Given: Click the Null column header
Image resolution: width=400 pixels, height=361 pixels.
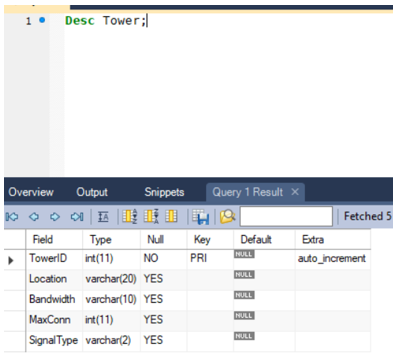Looking at the screenshot, I should click(163, 239).
